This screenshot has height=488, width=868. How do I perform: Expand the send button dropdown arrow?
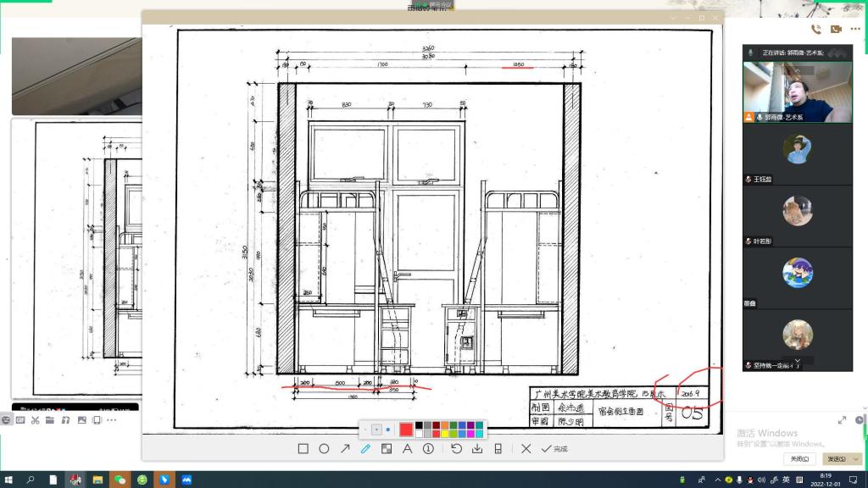tap(854, 458)
